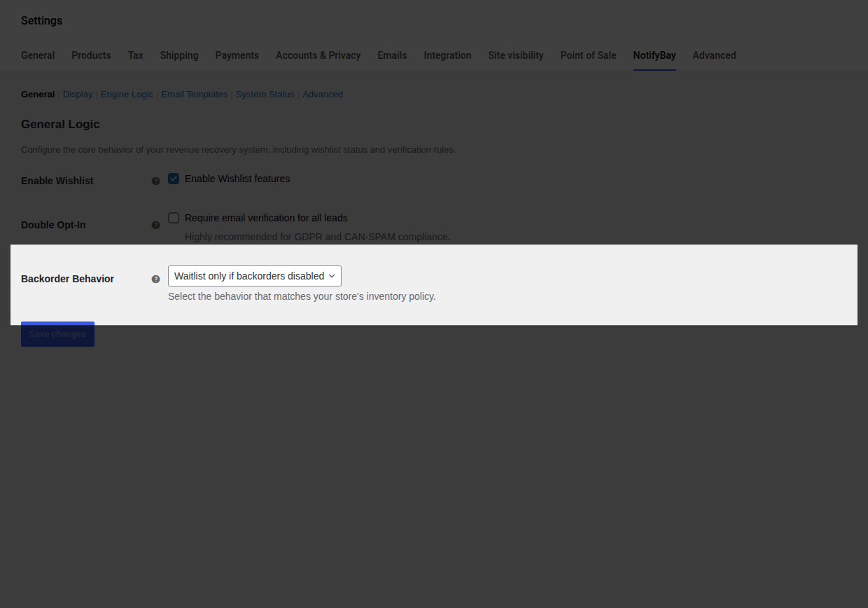
Task: Open the Advanced top-level tab
Action: coord(715,55)
